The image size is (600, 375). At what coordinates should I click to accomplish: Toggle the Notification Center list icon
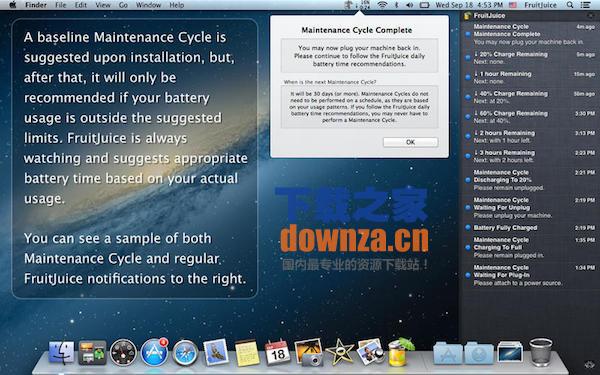click(x=585, y=5)
